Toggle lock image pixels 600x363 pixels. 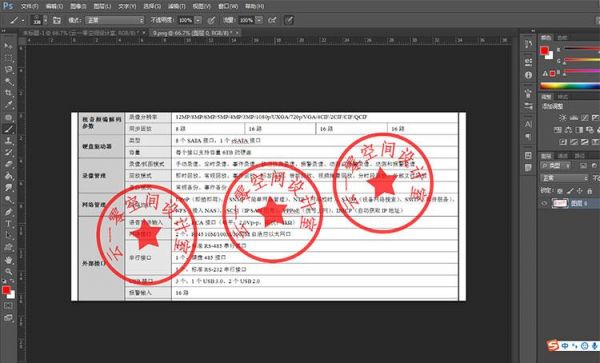pyautogui.click(x=570, y=190)
